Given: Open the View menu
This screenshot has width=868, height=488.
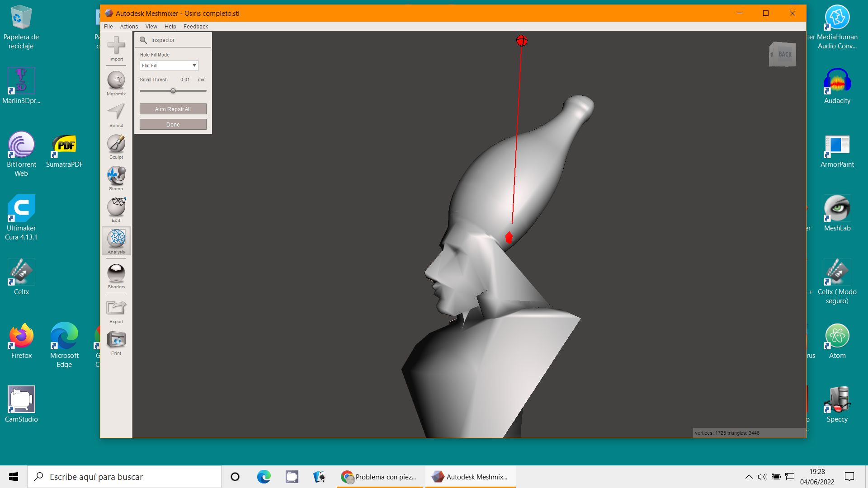Looking at the screenshot, I should click(x=151, y=27).
